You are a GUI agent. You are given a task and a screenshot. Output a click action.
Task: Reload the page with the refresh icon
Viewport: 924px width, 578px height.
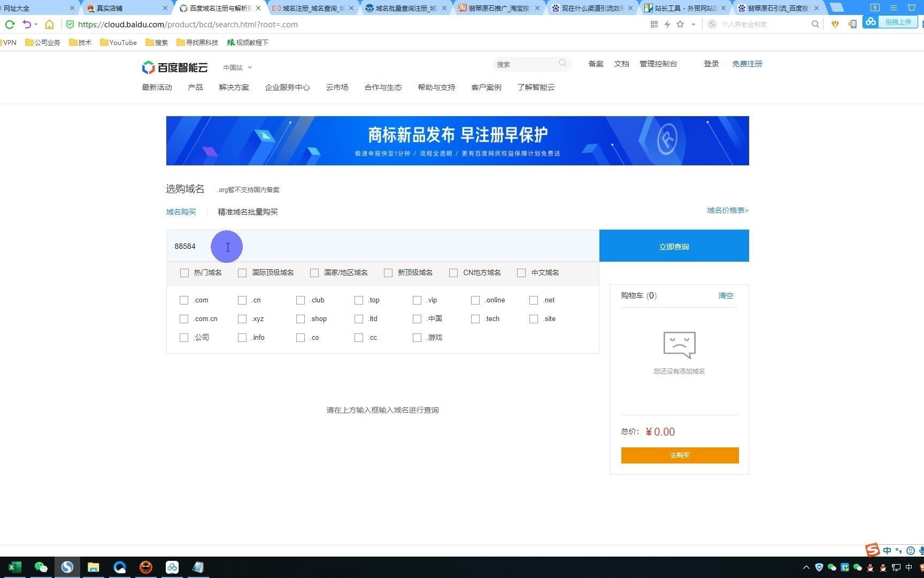(x=9, y=24)
